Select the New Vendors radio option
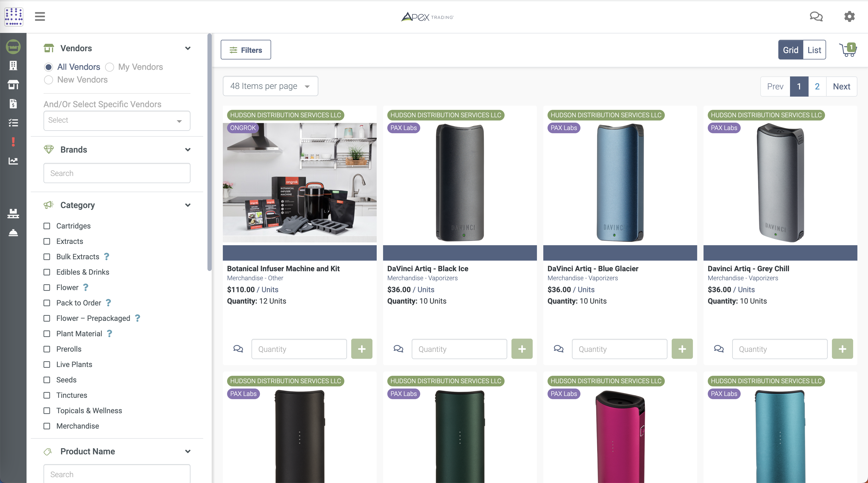The image size is (868, 483). click(49, 80)
